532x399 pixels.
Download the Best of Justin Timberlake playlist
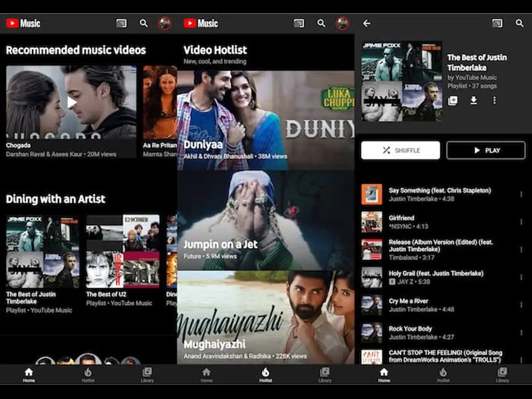point(473,101)
